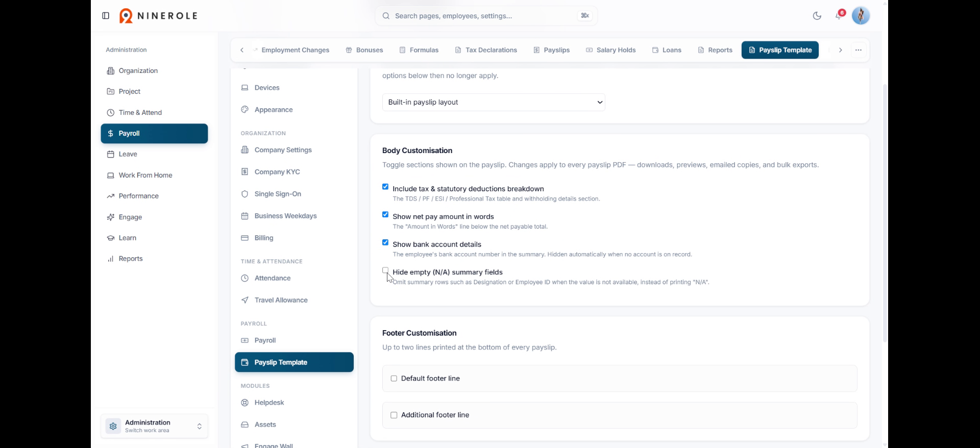Switch to the Formulas tab
This screenshot has width=980, height=448.
pos(419,50)
